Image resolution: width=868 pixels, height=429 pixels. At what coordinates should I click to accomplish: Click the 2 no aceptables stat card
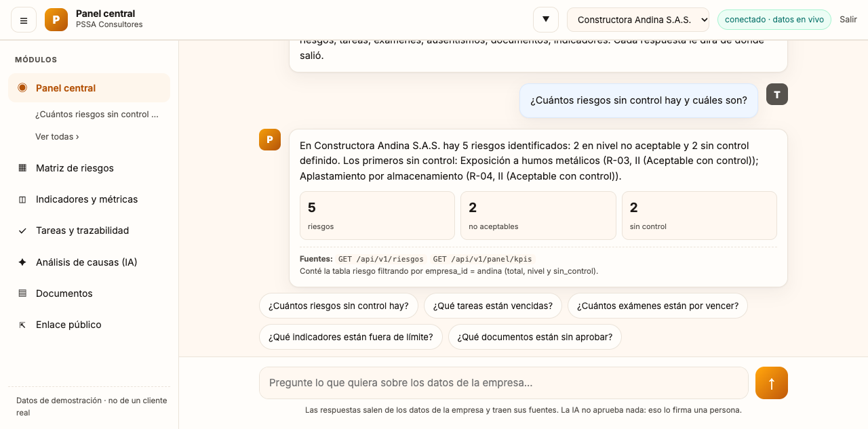(538, 216)
